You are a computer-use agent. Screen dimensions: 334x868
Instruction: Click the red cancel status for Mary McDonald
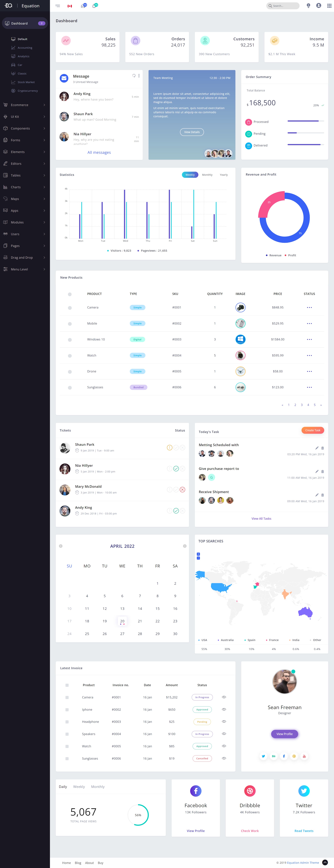pyautogui.click(x=182, y=490)
